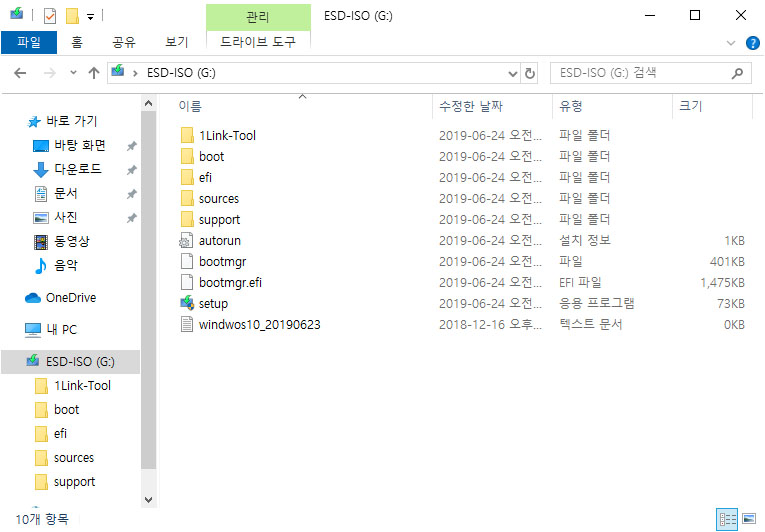Click the navigation pane scrollbar up arrow
This screenshot has width=765, height=532.
[149, 103]
